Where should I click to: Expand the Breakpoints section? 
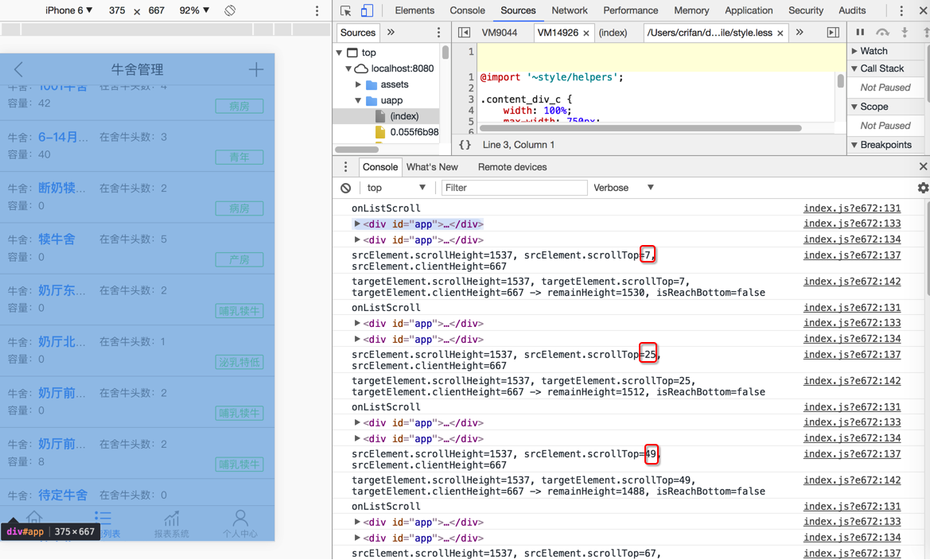(885, 145)
